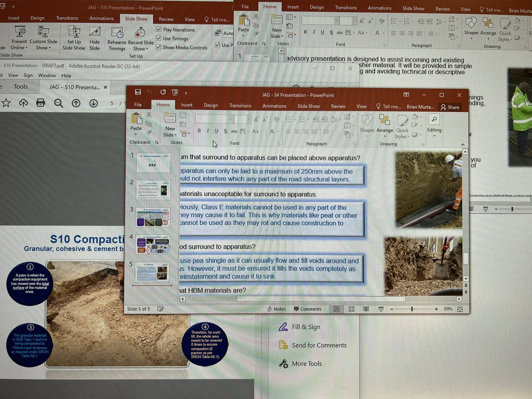Click the cloud upload icon in Acrobat toolbar
The height and width of the screenshot is (399, 532).
[x=23, y=103]
